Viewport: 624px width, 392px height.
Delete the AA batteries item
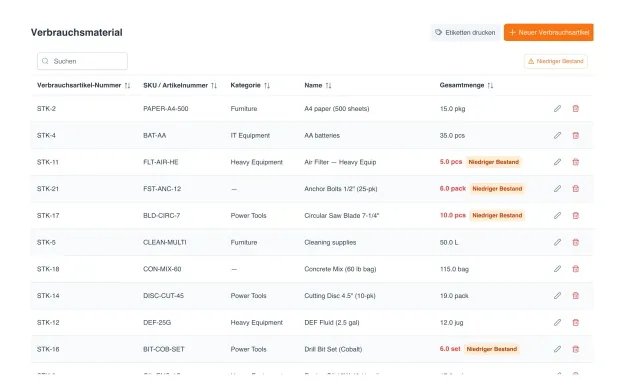click(575, 135)
